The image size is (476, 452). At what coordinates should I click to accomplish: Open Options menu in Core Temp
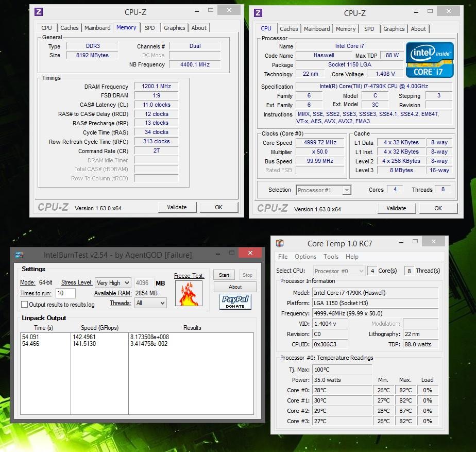(305, 257)
